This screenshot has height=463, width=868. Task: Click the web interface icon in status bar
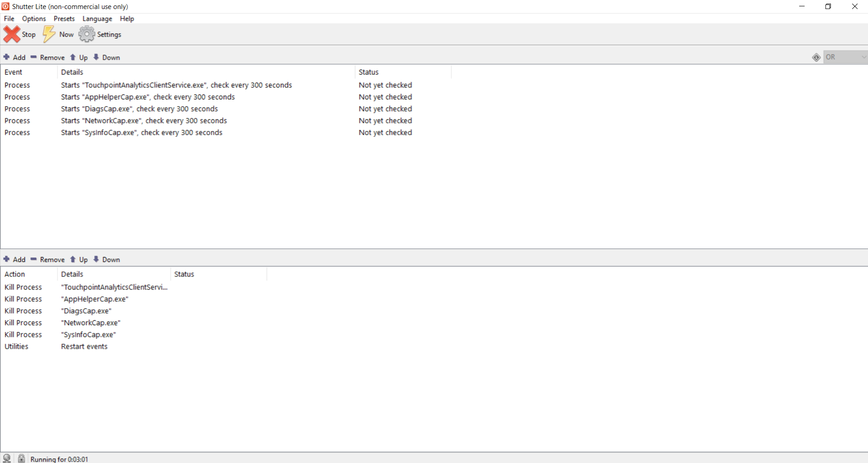tap(7, 458)
